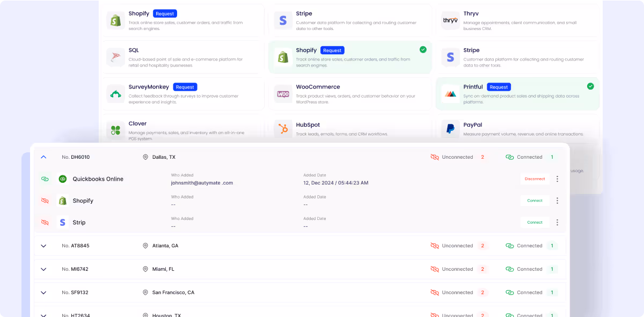The image size is (644, 317).
Task: Click the Strip logo icon in list
Action: [x=62, y=222]
